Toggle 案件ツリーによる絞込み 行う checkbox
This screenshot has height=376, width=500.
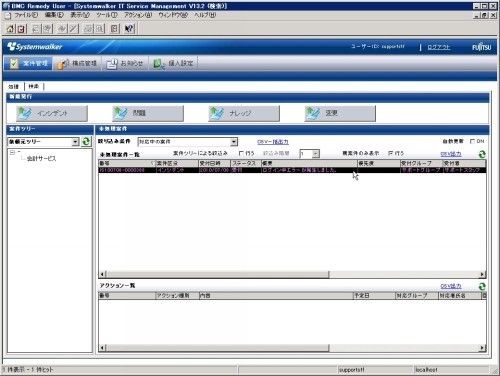tap(242, 153)
